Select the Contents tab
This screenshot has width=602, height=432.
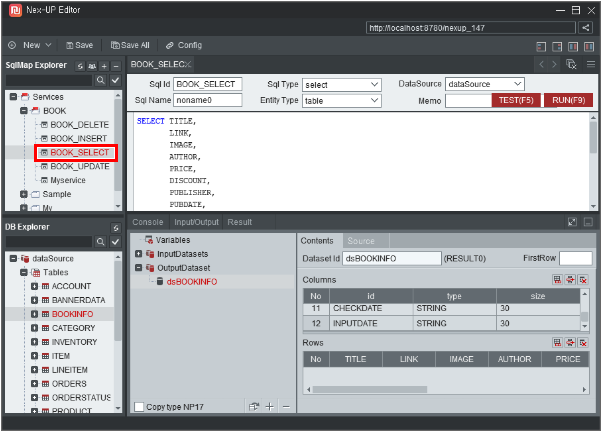[x=317, y=241]
